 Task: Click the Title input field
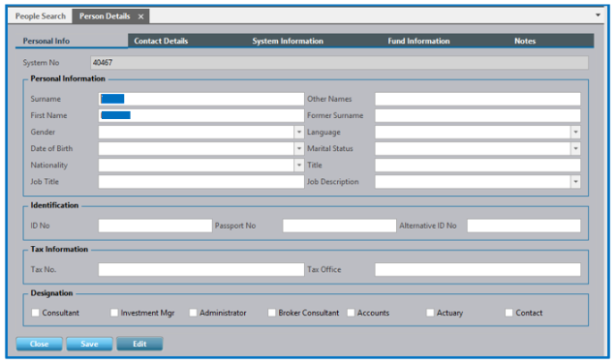coord(477,165)
